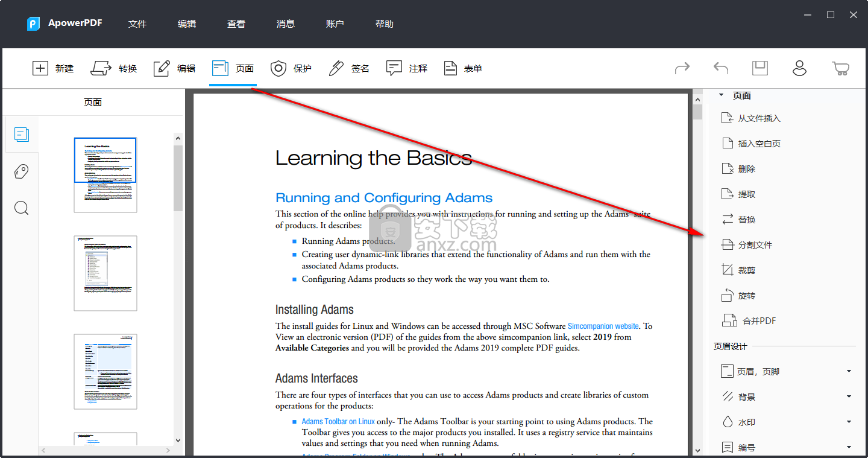Click 删除 (Delete) page option
Image resolution: width=868 pixels, height=458 pixels.
coord(738,169)
